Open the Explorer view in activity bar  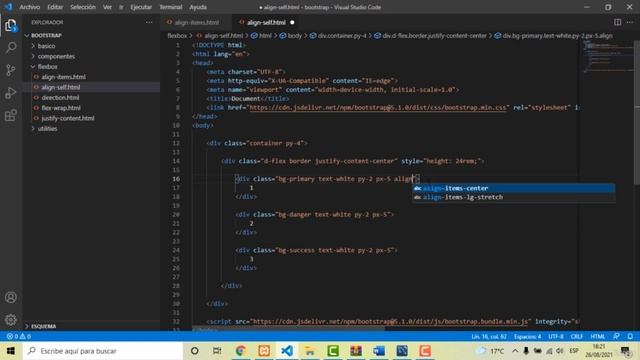(11, 25)
